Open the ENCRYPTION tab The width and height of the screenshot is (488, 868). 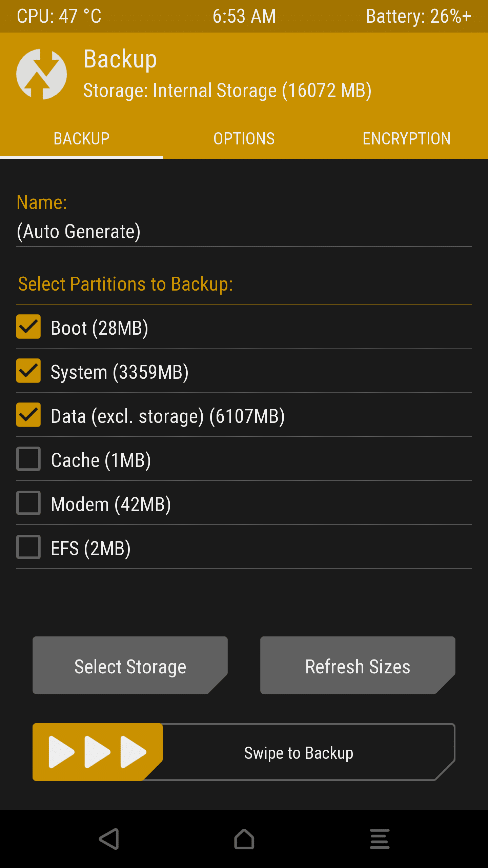(407, 139)
